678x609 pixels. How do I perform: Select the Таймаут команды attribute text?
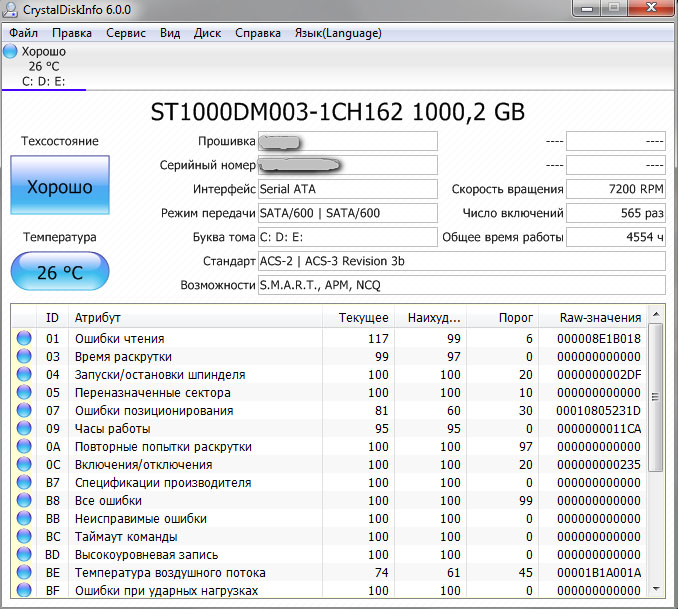tap(126, 537)
